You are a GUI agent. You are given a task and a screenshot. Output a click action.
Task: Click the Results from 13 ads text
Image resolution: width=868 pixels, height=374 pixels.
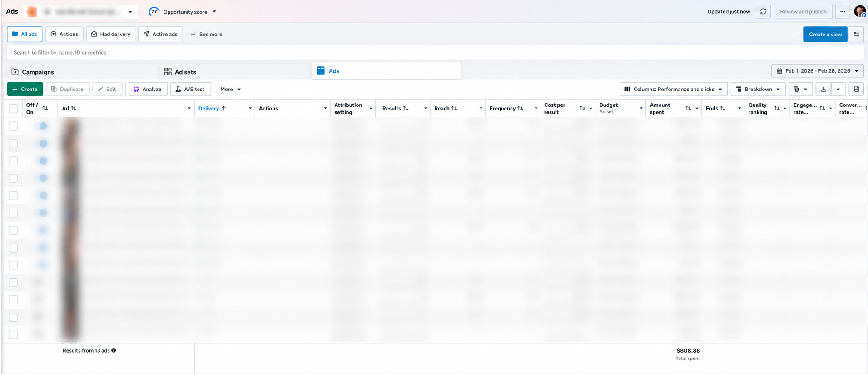tap(86, 351)
